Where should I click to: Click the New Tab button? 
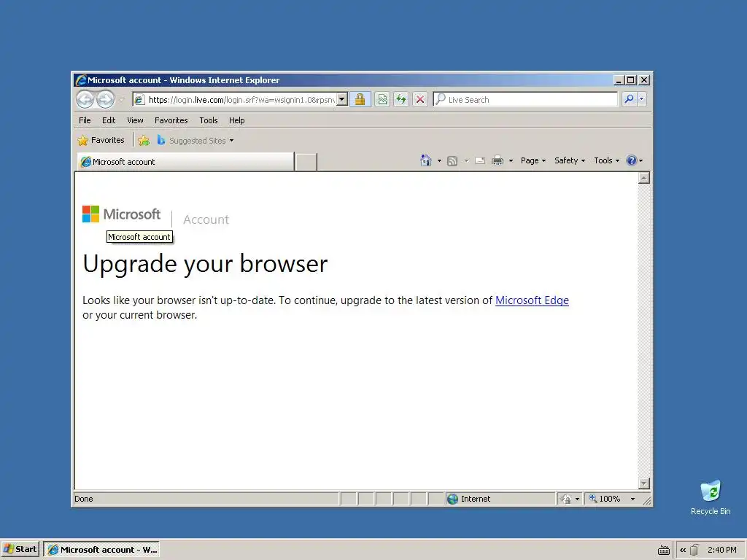click(306, 162)
